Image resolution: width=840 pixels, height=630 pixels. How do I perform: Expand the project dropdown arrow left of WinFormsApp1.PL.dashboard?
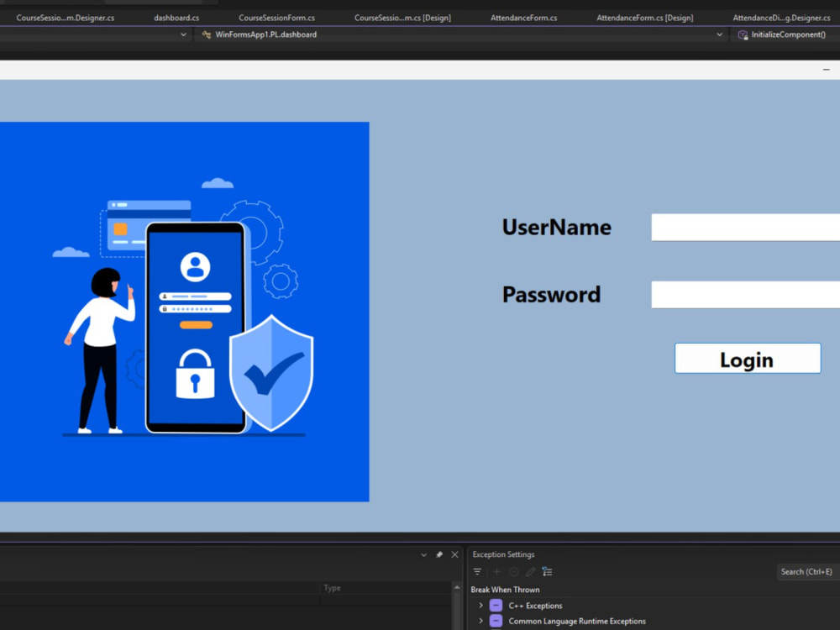tap(183, 34)
